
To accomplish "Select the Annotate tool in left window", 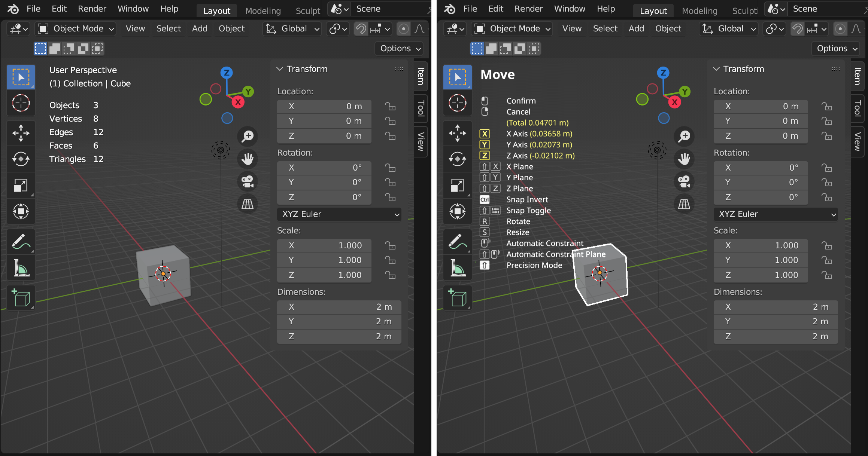I will coord(21,241).
